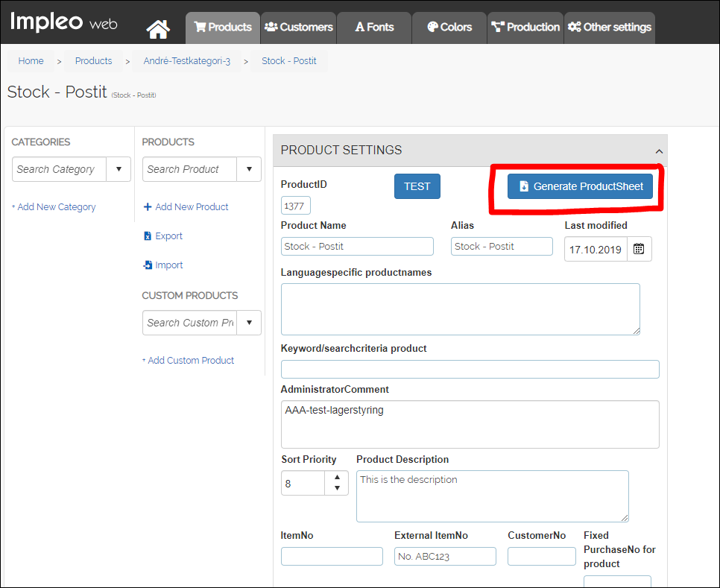Click the Export file icon
720x588 pixels.
(x=148, y=236)
